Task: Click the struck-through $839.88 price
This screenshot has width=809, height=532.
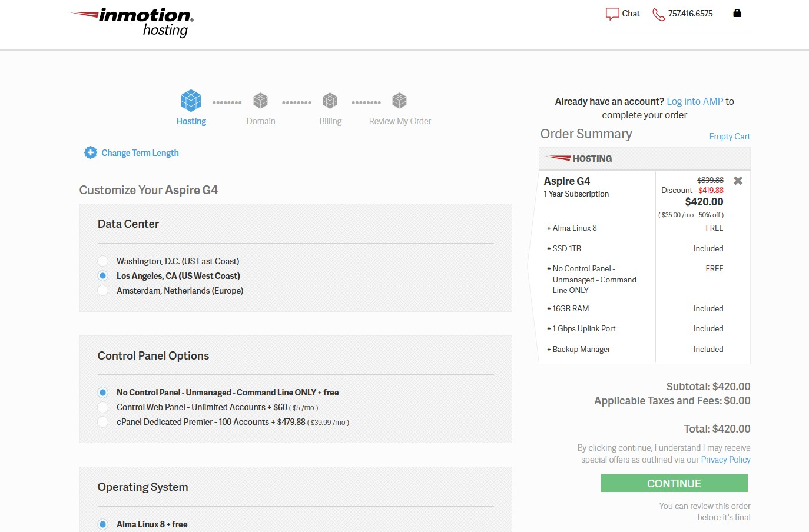Action: point(710,180)
